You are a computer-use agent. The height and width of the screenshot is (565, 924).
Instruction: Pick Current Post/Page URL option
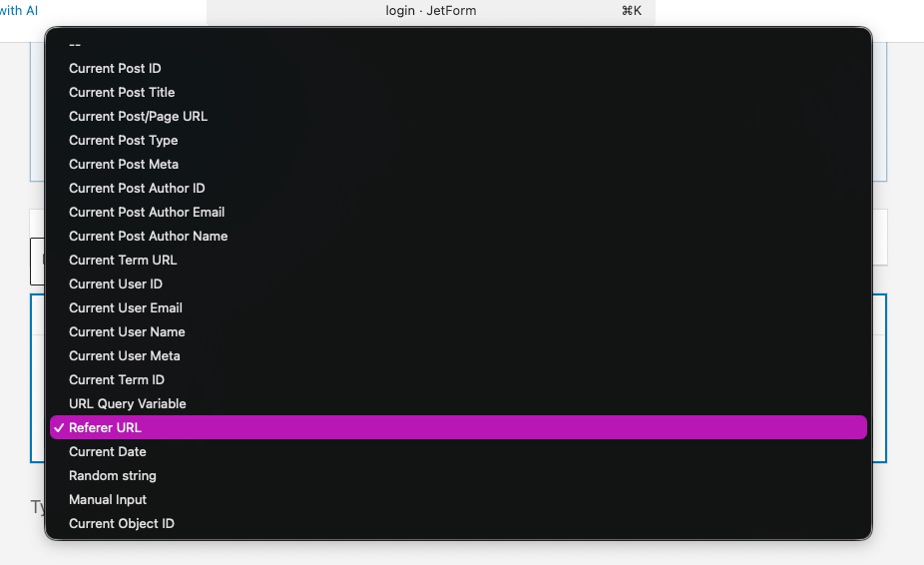pos(138,116)
